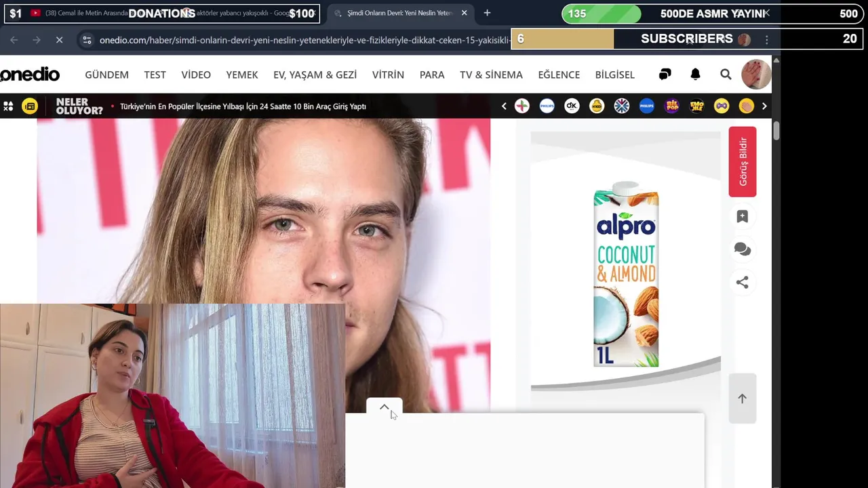The width and height of the screenshot is (868, 488).
Task: Open the VİDEO menu item
Action: pyautogui.click(x=196, y=75)
